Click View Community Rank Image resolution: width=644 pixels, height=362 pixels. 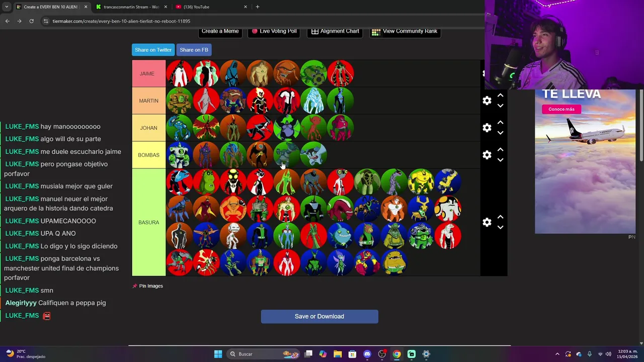click(x=405, y=31)
